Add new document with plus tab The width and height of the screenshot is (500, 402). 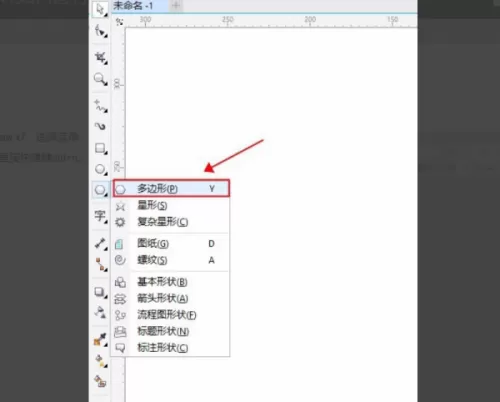tap(176, 5)
